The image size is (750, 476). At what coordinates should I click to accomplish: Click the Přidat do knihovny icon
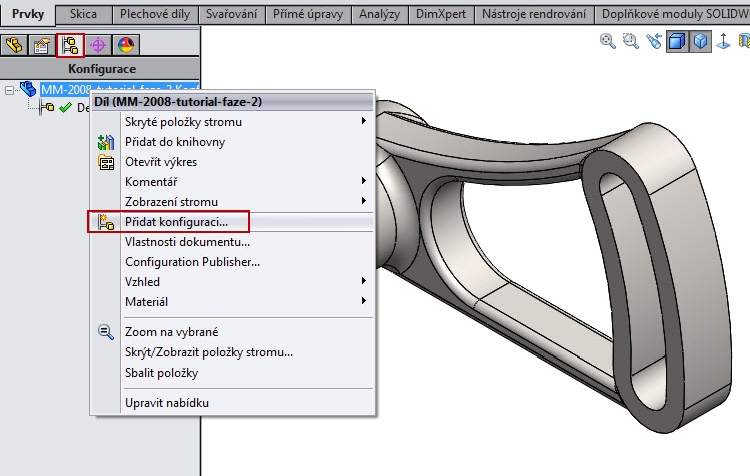click(x=106, y=142)
